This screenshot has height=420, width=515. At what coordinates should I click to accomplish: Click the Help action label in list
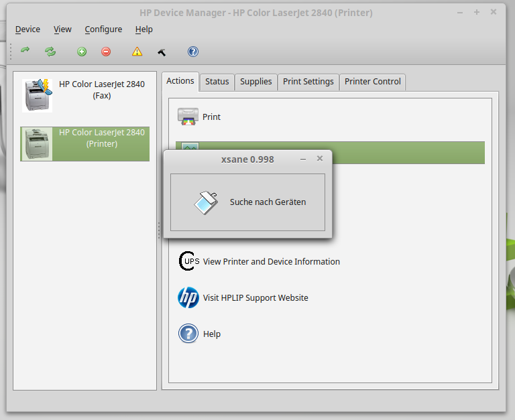[x=212, y=334]
